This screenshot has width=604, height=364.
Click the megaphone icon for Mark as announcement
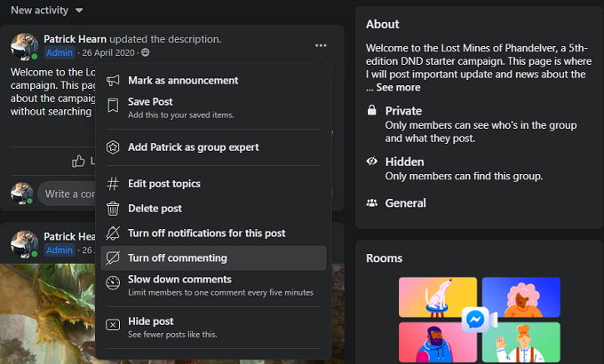pyautogui.click(x=113, y=81)
